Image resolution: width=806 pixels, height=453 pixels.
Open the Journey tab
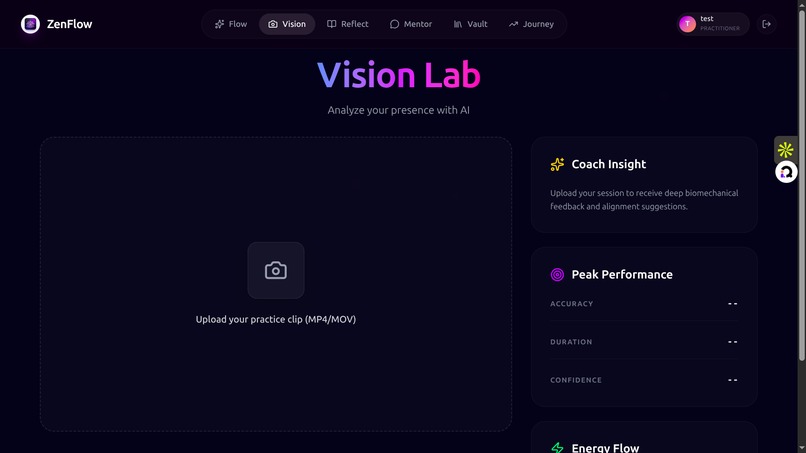(531, 24)
